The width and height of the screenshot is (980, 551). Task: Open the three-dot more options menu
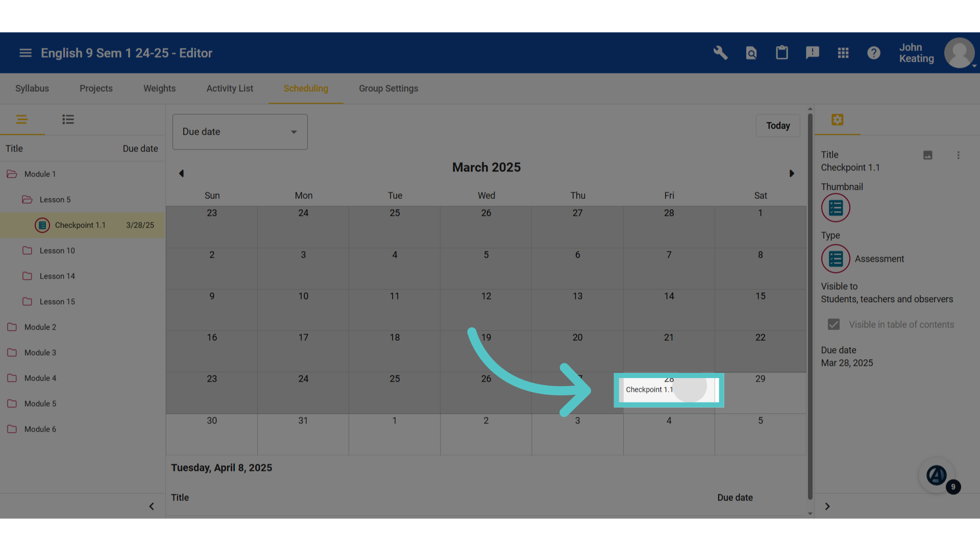(x=958, y=155)
